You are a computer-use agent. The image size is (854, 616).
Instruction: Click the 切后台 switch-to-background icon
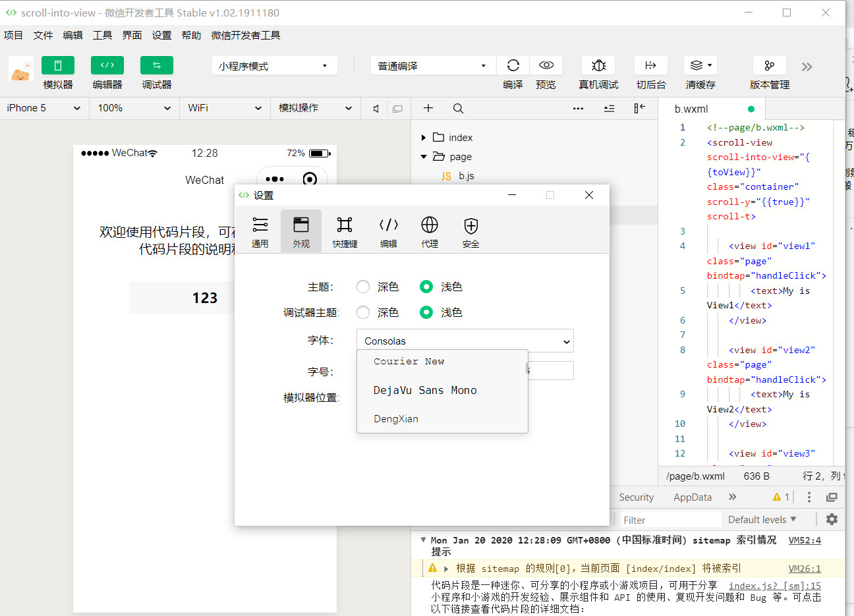pos(651,65)
